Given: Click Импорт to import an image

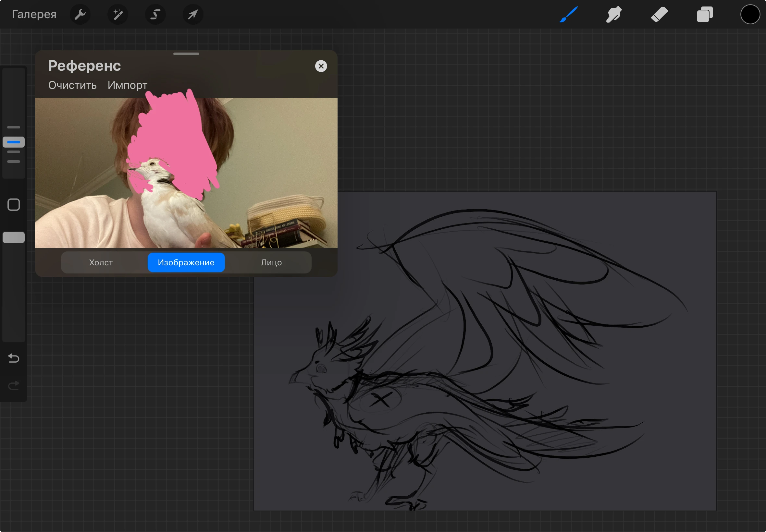Looking at the screenshot, I should click(x=127, y=85).
